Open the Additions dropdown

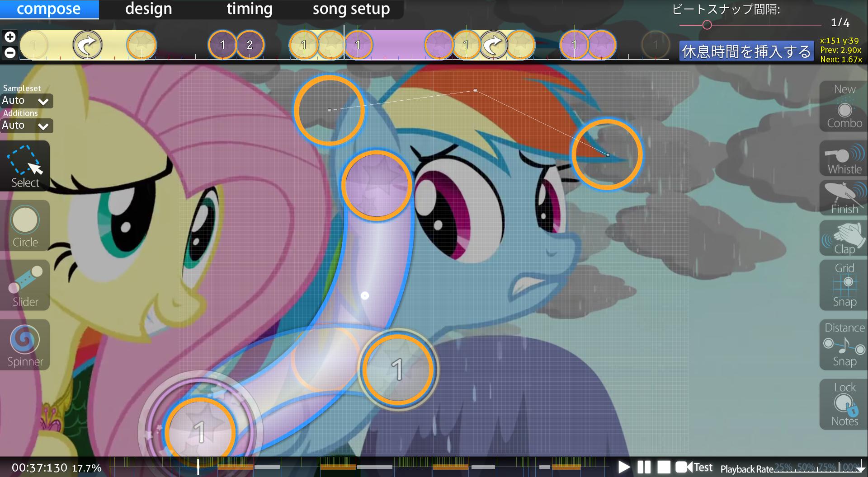tap(27, 126)
